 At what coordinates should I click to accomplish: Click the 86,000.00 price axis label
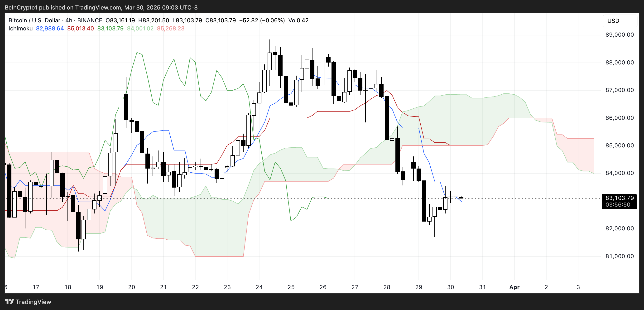(x=619, y=118)
